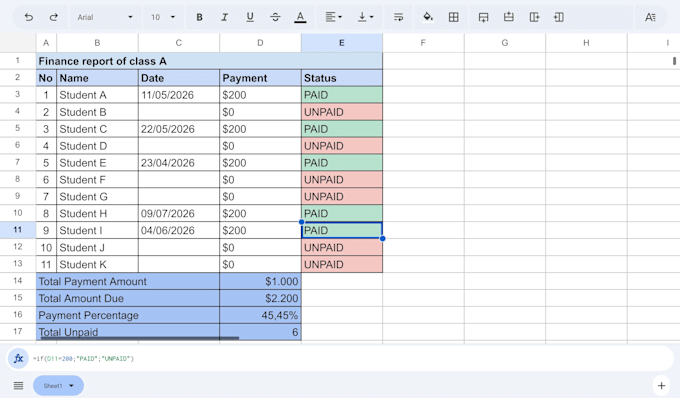Open the Arial font dropdown

pos(105,17)
